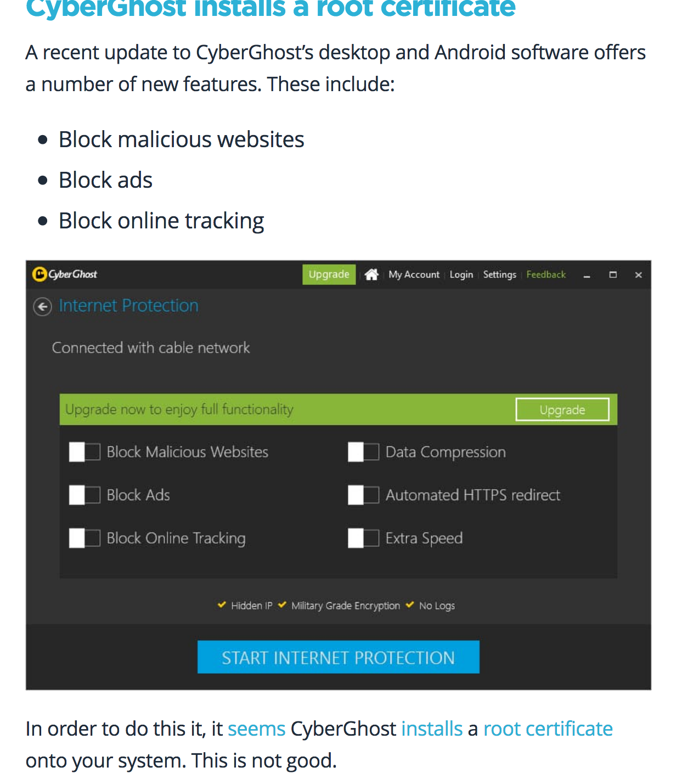Close the CyberGhost window
The image size is (676, 784).
point(638,275)
